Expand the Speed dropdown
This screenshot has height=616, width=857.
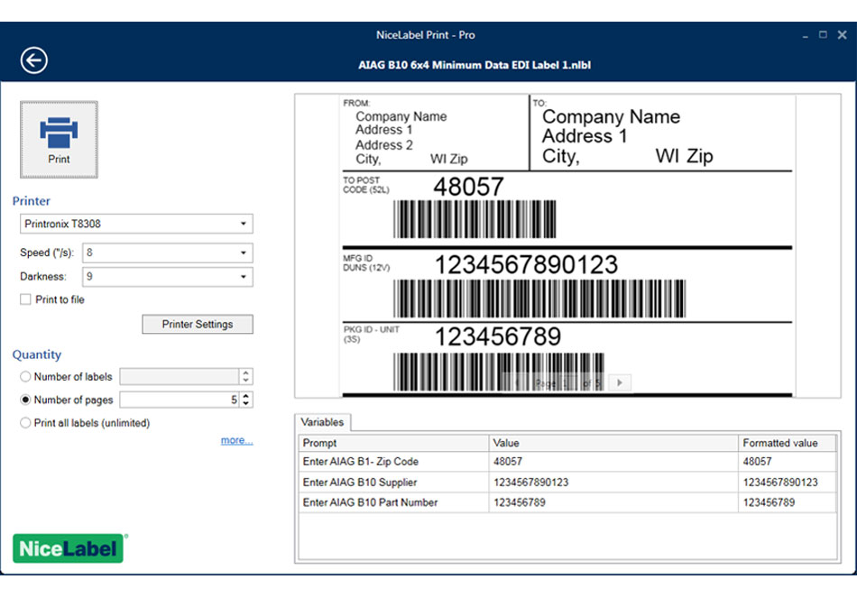click(167, 253)
